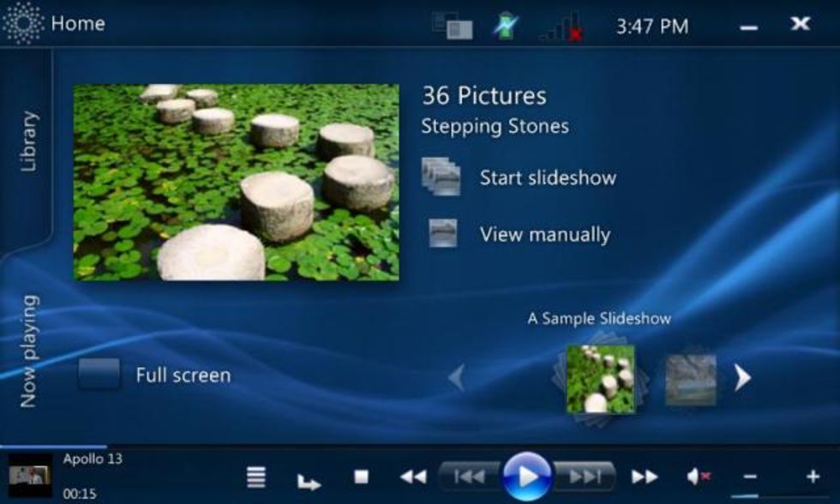Skip to the next track
Image resolution: width=840 pixels, height=504 pixels.
pyautogui.click(x=585, y=477)
